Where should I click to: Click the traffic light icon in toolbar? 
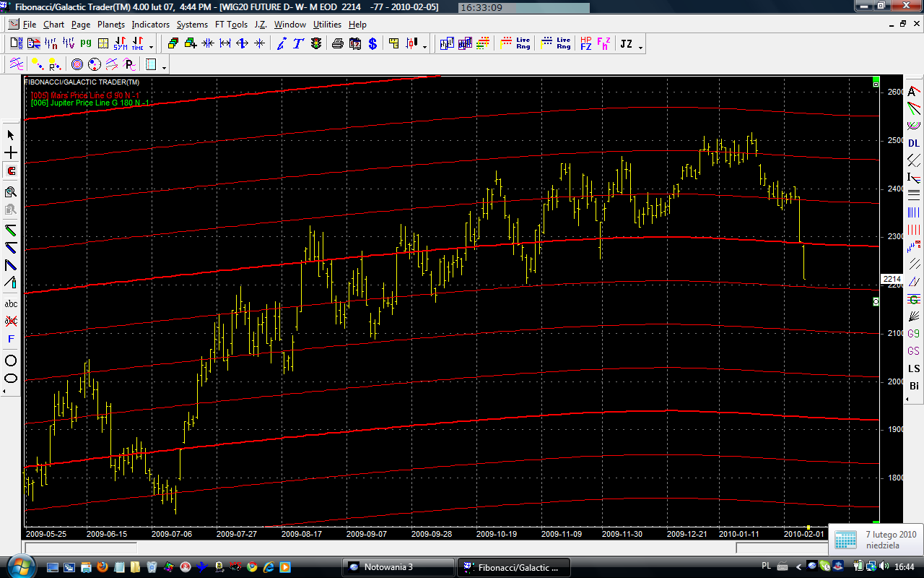click(316, 44)
